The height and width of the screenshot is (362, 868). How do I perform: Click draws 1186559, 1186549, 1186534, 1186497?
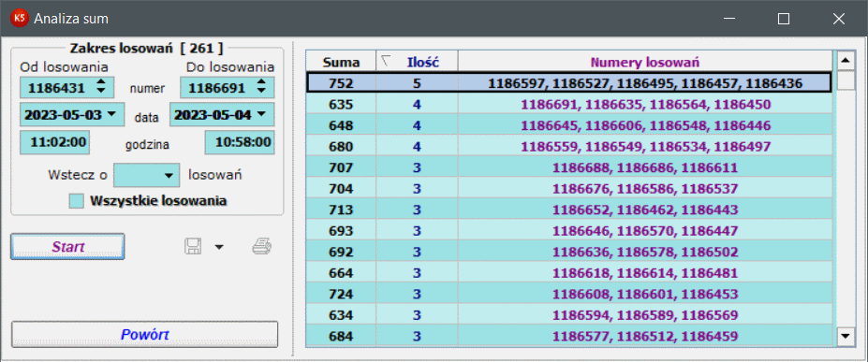[x=645, y=147]
